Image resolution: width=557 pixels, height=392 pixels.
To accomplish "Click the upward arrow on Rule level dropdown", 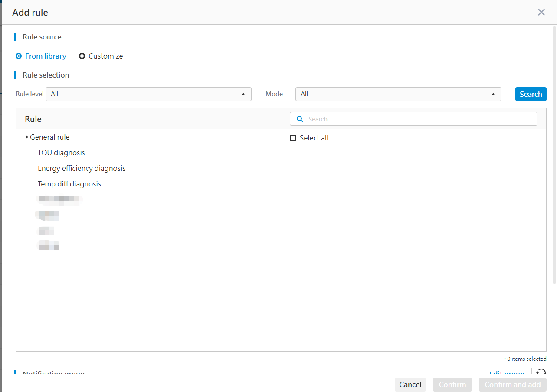I will click(x=243, y=94).
